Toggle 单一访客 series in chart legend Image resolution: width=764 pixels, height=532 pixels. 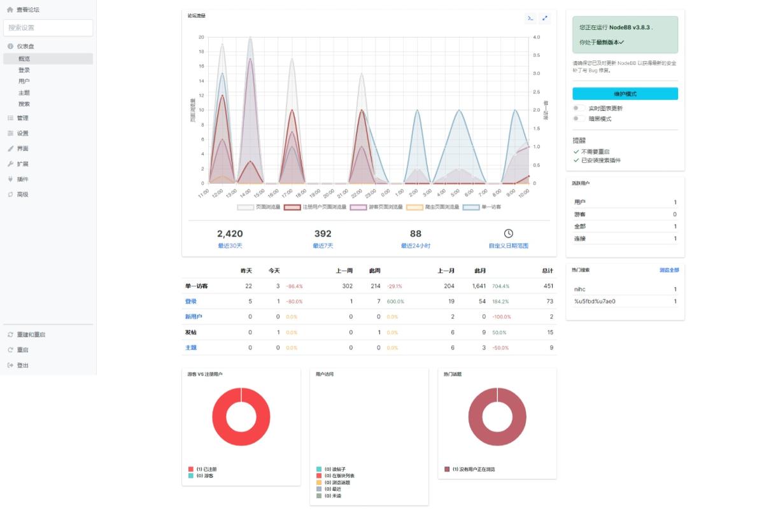(x=470, y=207)
